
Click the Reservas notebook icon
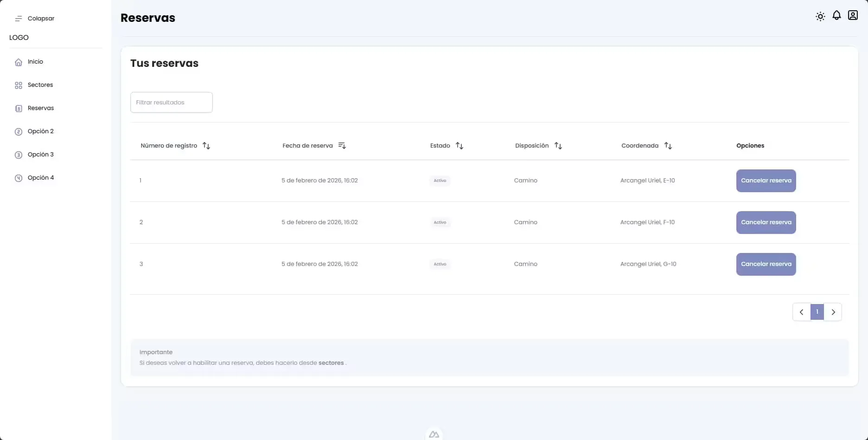[x=19, y=108]
